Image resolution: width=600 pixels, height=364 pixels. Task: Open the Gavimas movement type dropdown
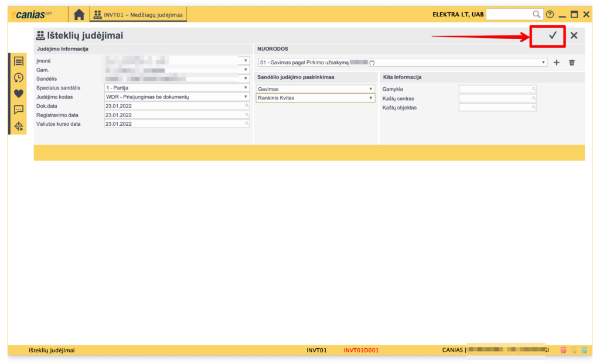tap(370, 89)
